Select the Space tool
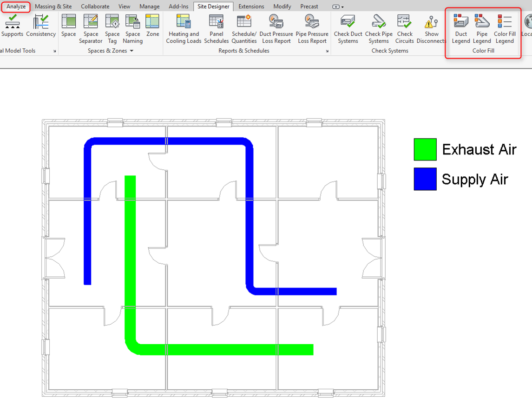This screenshot has width=532, height=400. coord(68,28)
